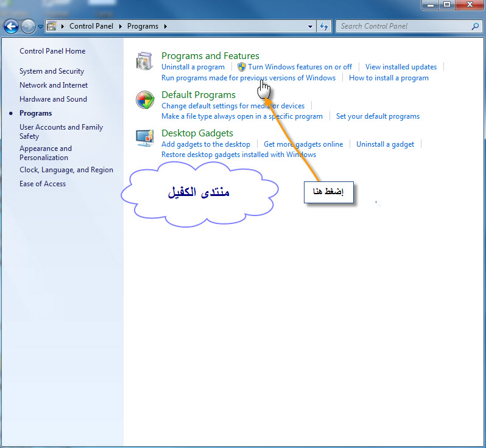Go to Control Panel Home
Screen dimensions: 486x448
coord(52,51)
